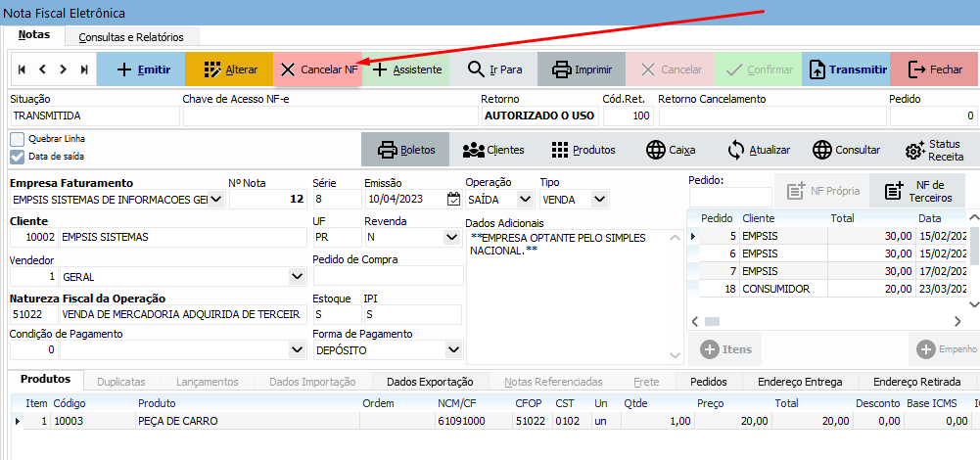Expand the Empresa Faturamento dropdown
Image resolution: width=980 pixels, height=460 pixels.
point(216,200)
